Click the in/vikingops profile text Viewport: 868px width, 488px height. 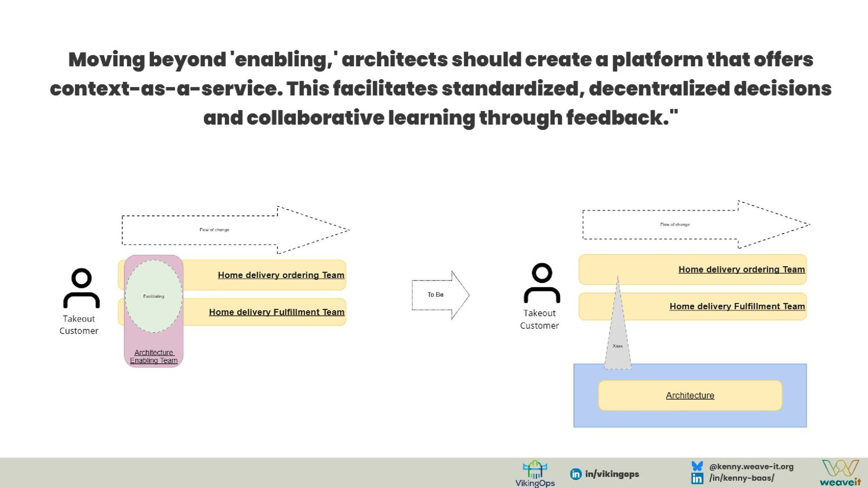point(612,474)
